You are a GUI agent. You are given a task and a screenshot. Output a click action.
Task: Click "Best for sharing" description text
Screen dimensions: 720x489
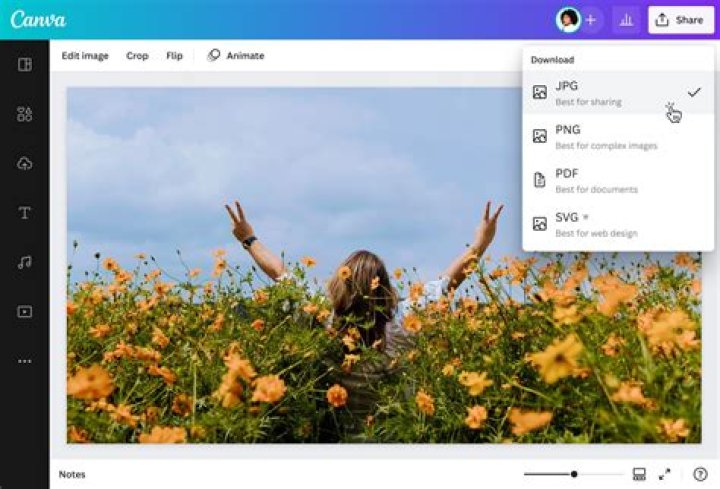point(588,102)
